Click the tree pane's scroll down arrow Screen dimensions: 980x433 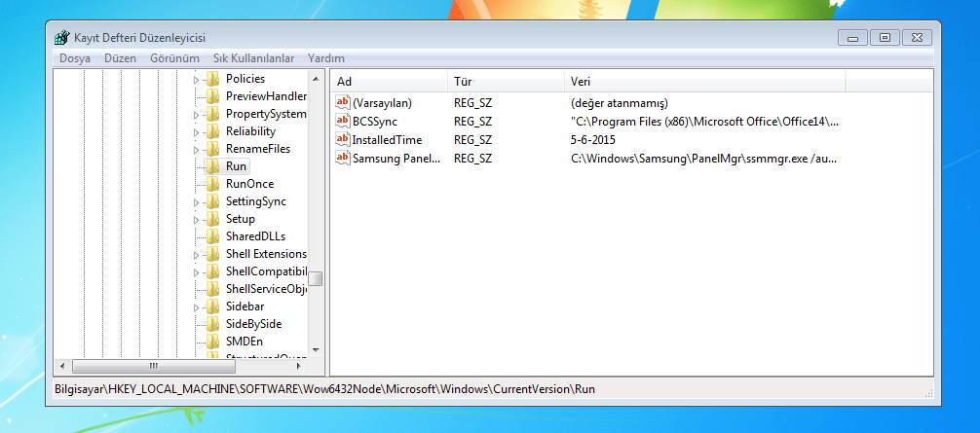click(316, 348)
